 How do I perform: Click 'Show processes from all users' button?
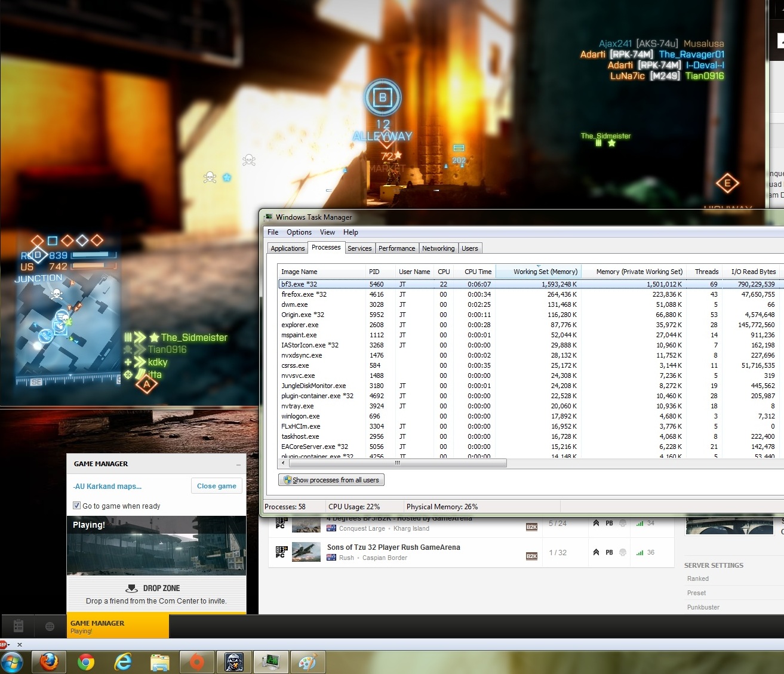pyautogui.click(x=331, y=480)
